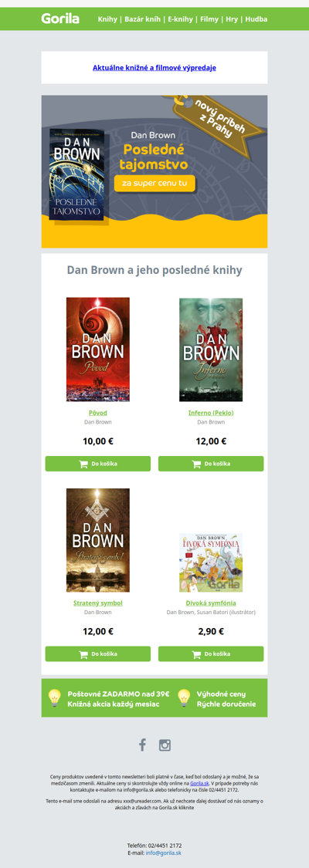Viewport: 309px width, 868px height.
Task: Open Aktuálne knižné a filmové výpredaje link
Action: 154,68
